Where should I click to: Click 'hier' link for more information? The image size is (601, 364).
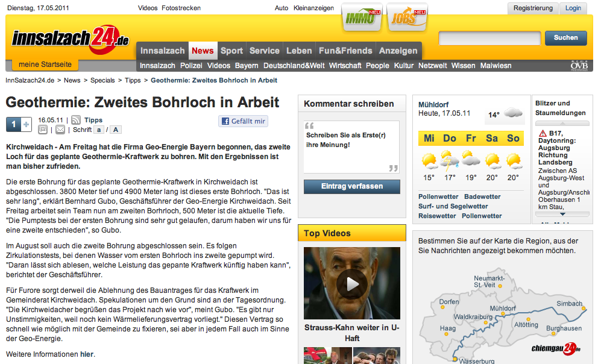click(x=87, y=354)
